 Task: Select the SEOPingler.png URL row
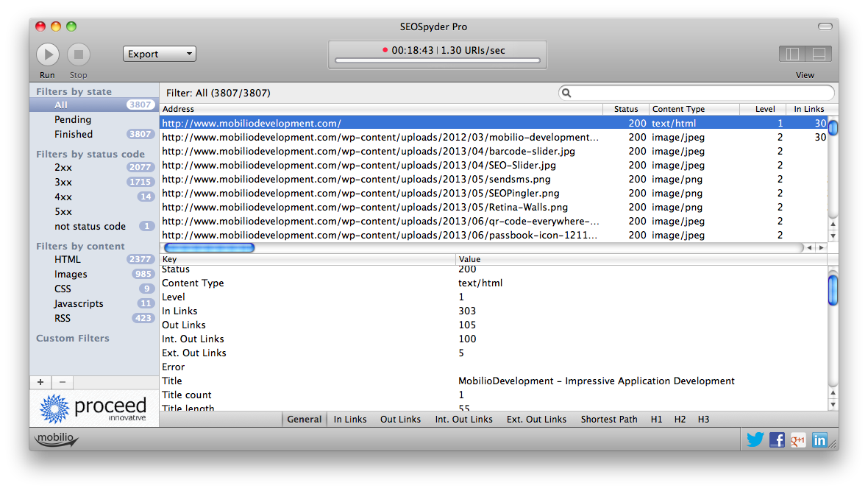(x=494, y=193)
